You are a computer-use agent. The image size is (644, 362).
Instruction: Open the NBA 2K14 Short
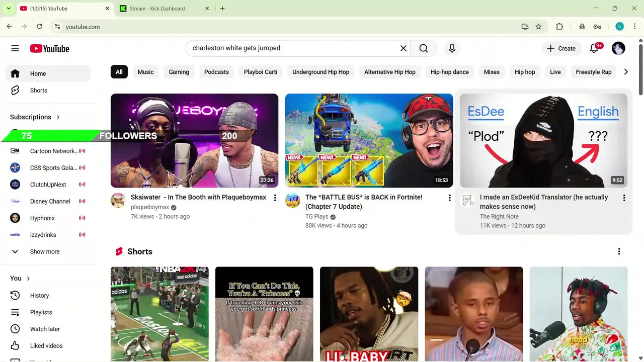pyautogui.click(x=159, y=314)
